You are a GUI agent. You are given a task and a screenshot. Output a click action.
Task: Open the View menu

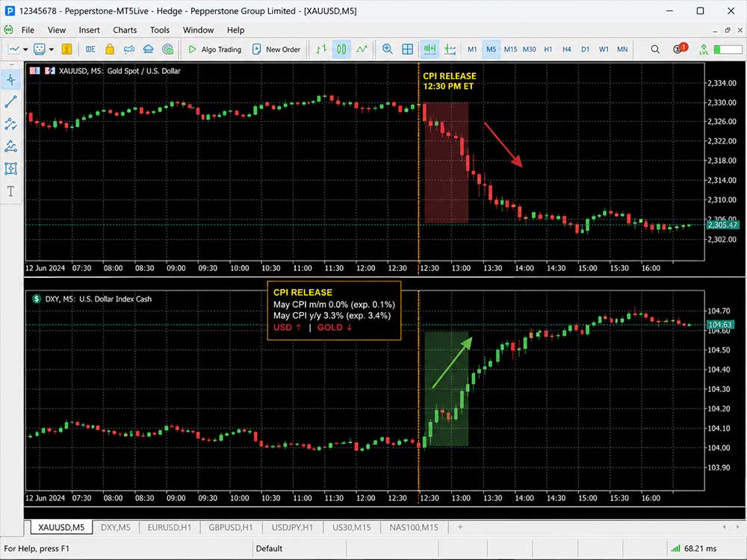57,30
